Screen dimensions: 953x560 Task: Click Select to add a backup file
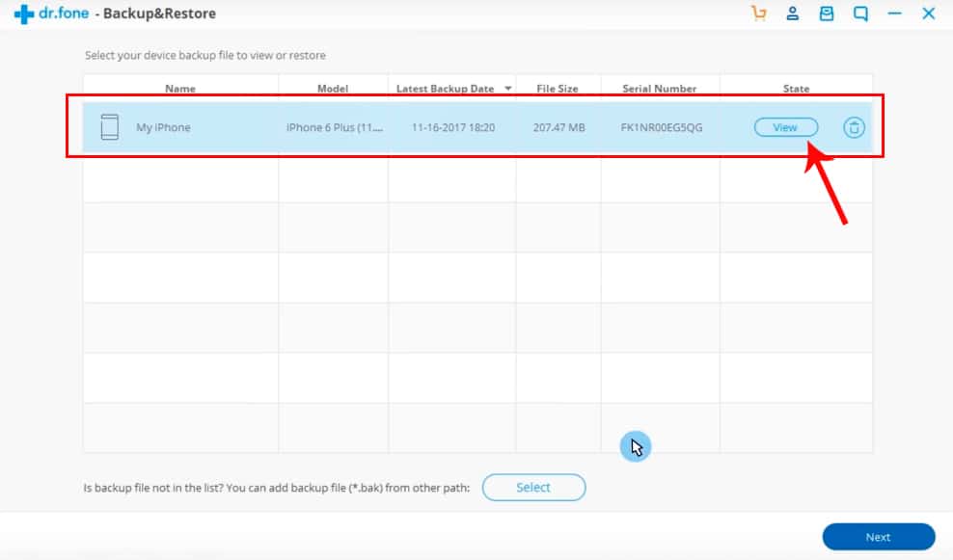(x=533, y=487)
